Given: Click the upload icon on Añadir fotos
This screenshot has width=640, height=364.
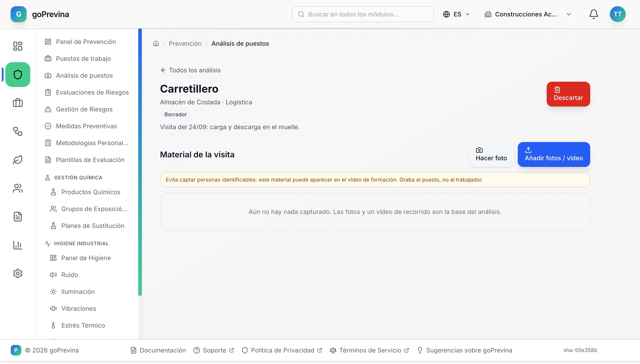Looking at the screenshot, I should click(528, 150).
